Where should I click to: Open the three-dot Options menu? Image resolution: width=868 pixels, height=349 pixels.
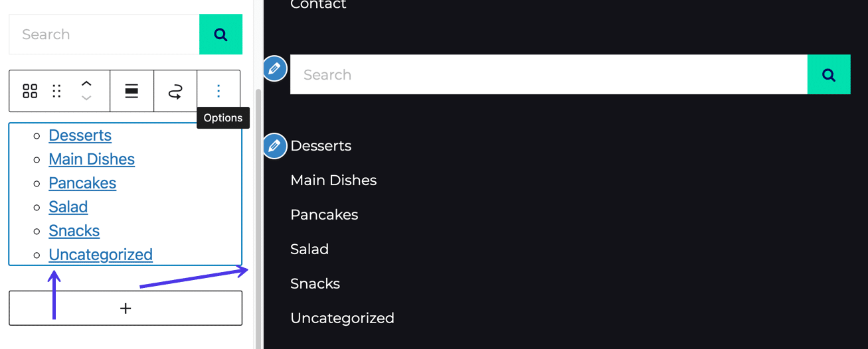[x=218, y=92]
